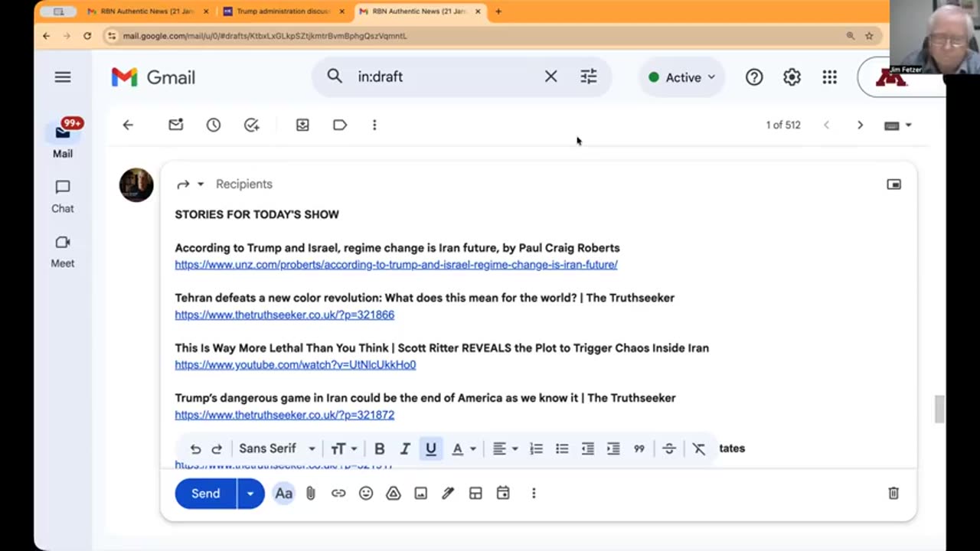Image resolution: width=980 pixels, height=551 pixels.
Task: Open the Chat section in sidebar
Action: tap(63, 197)
